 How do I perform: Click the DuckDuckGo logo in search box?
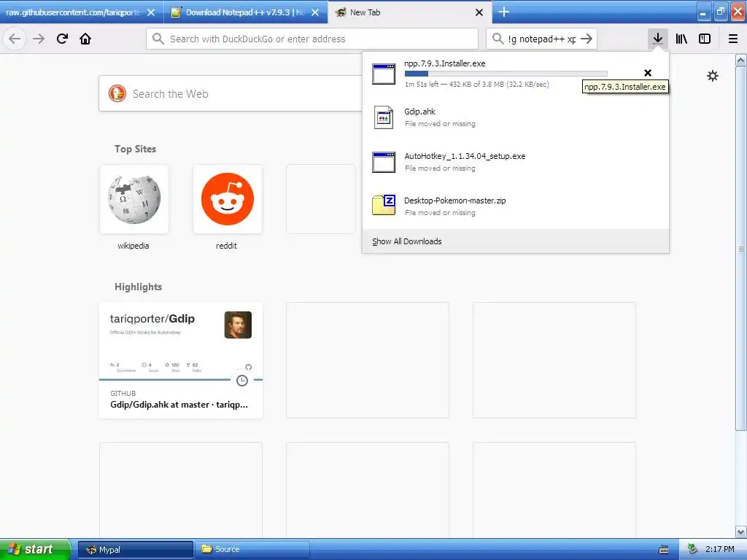coord(117,93)
